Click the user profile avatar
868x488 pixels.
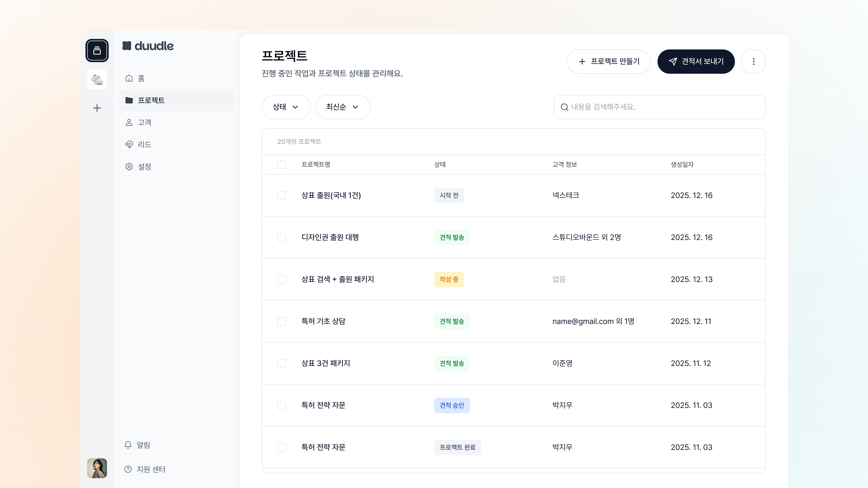point(97,468)
